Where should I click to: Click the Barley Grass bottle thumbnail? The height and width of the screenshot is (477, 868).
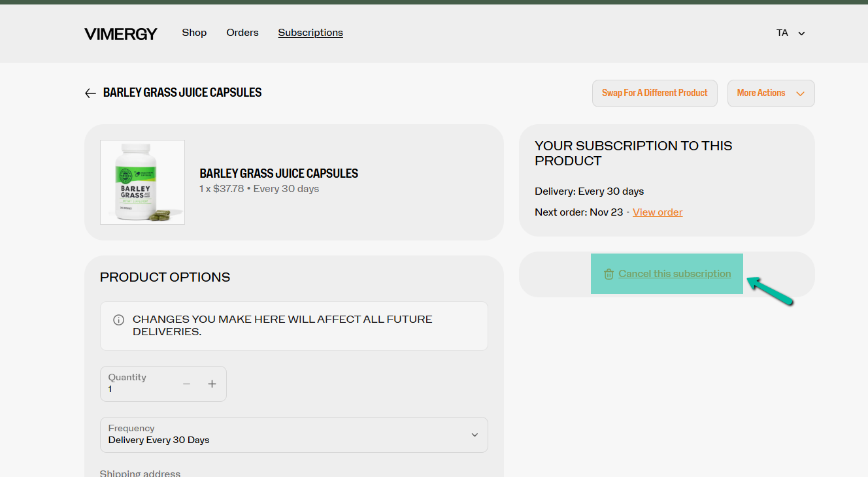(x=142, y=182)
